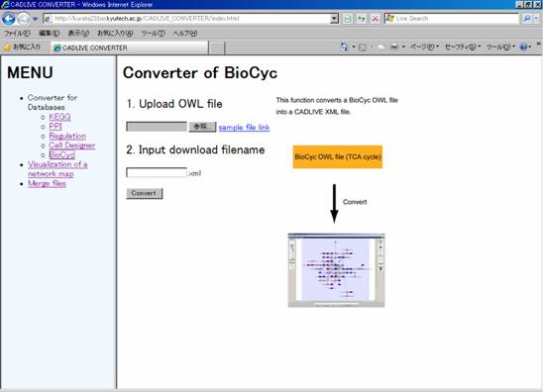Open the recent pages dropdown arrow
The image size is (543, 392).
35,19
